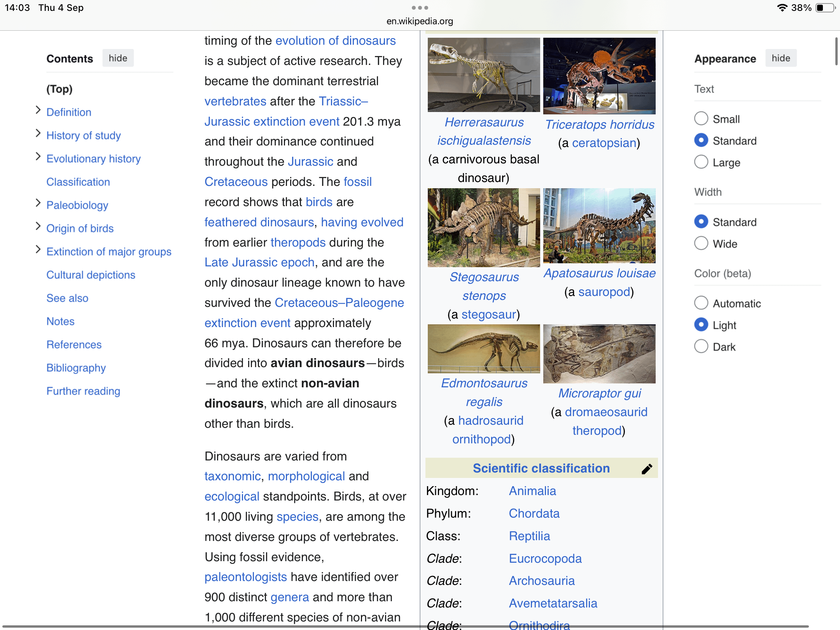Image resolution: width=840 pixels, height=630 pixels.
Task: Open the Herrerasaurus skeleton photo
Action: [484, 75]
